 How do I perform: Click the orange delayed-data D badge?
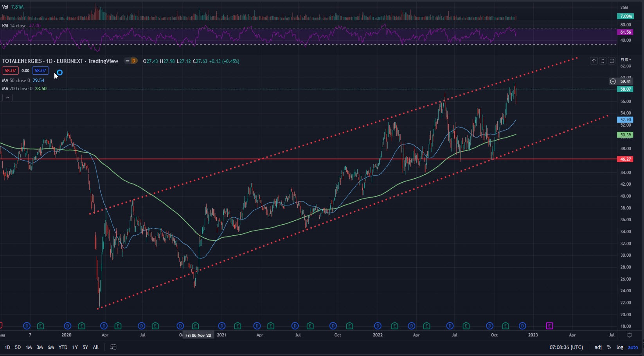tap(134, 61)
